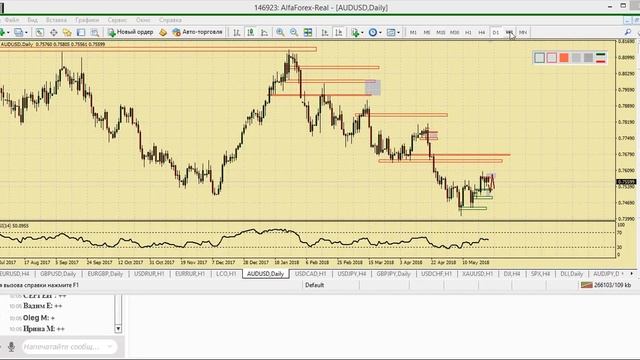Switch to USDJPY,H4 chart tab
The width and height of the screenshot is (640, 360).
click(352, 273)
